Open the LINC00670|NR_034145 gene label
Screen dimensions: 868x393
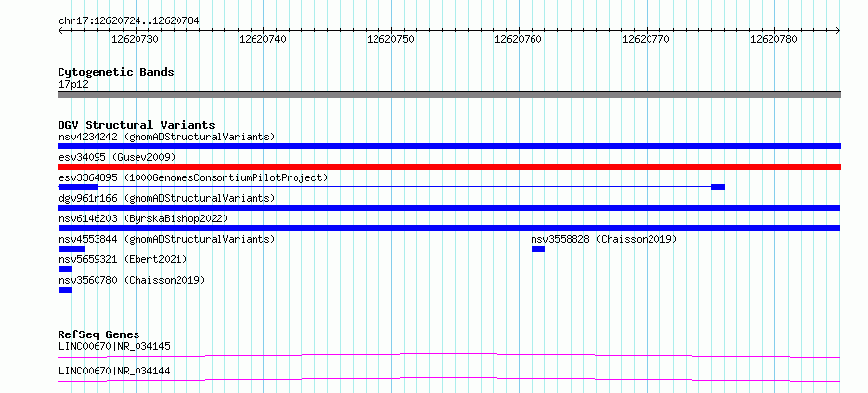[114, 346]
